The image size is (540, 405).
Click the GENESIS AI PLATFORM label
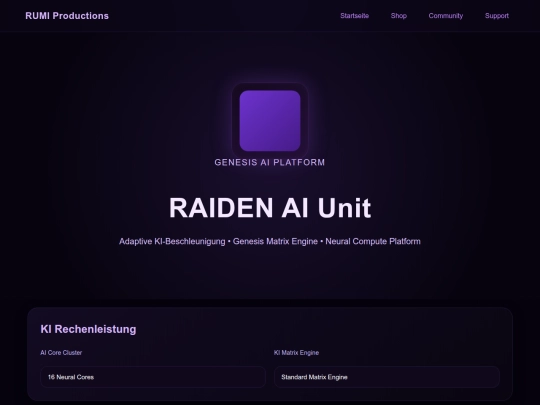click(x=270, y=163)
